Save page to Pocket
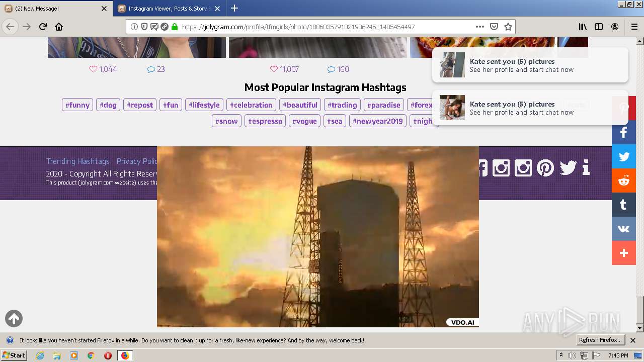Image resolution: width=644 pixels, height=362 pixels. pos(494,27)
